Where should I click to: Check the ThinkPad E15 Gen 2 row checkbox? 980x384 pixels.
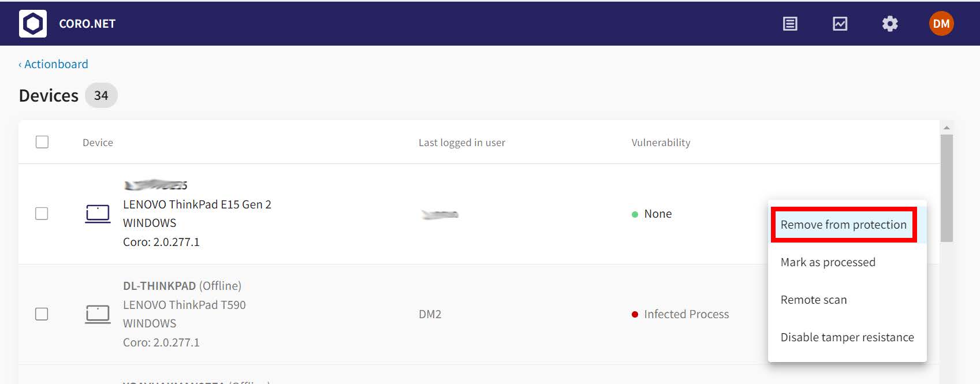[42, 214]
